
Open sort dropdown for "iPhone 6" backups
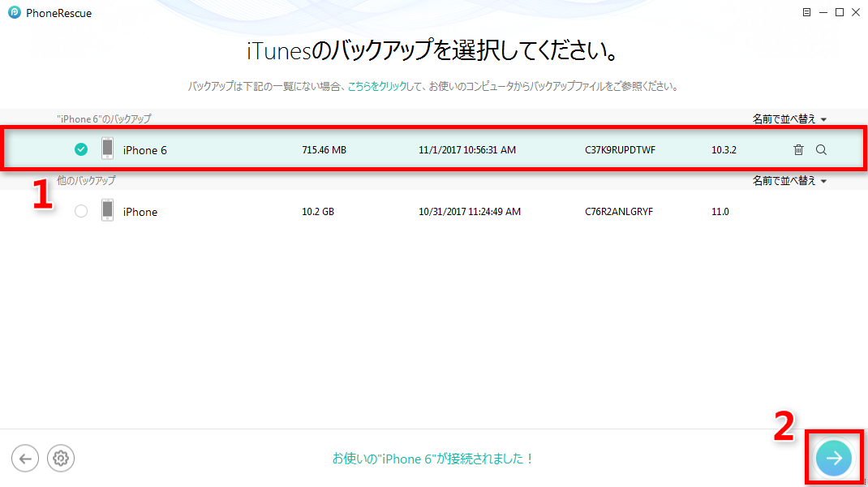(789, 119)
